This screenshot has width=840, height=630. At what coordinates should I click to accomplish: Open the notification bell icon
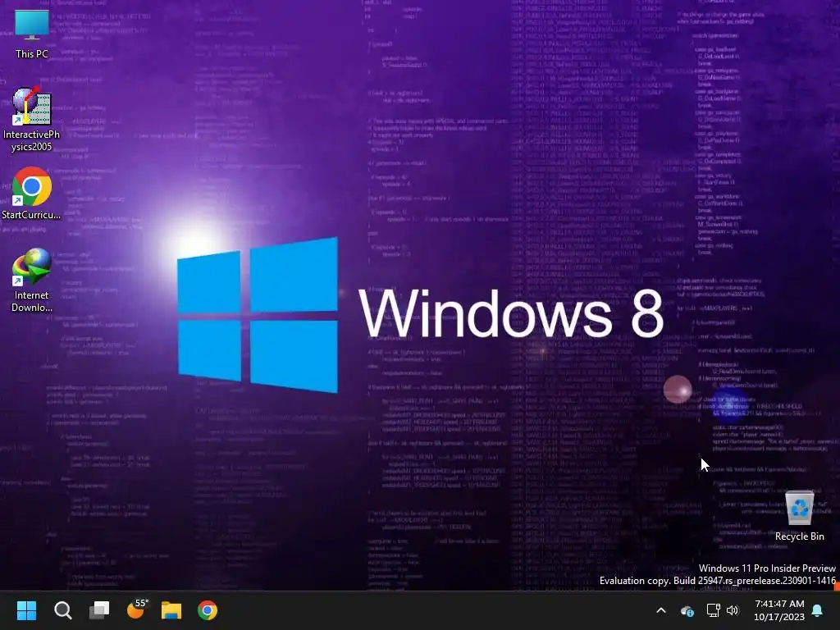818,610
